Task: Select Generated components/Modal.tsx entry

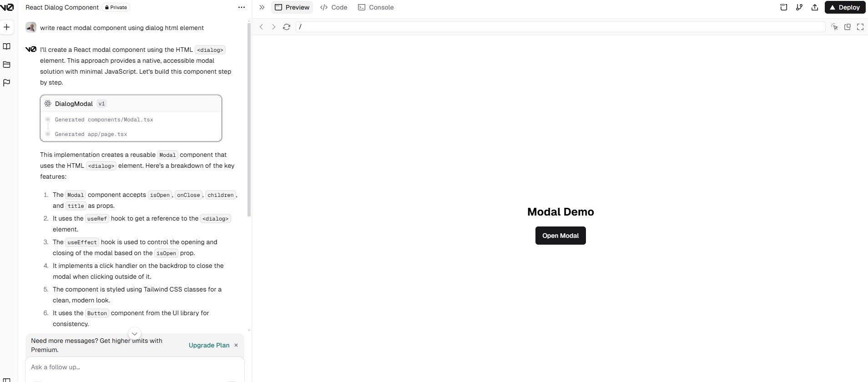Action: 104,120
